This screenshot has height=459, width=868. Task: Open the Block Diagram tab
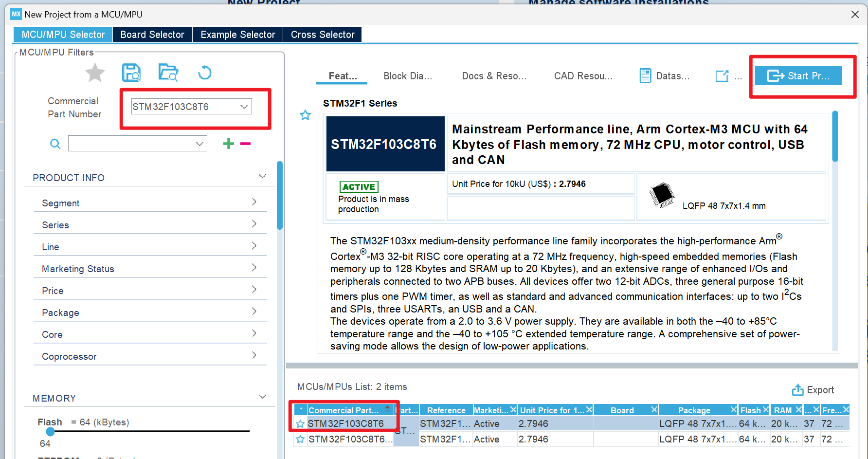(x=408, y=76)
